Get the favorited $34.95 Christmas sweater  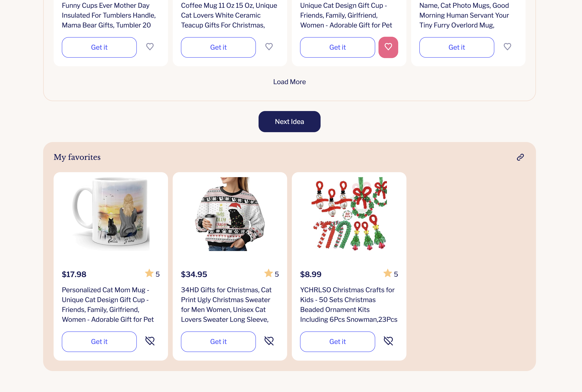[x=218, y=342]
